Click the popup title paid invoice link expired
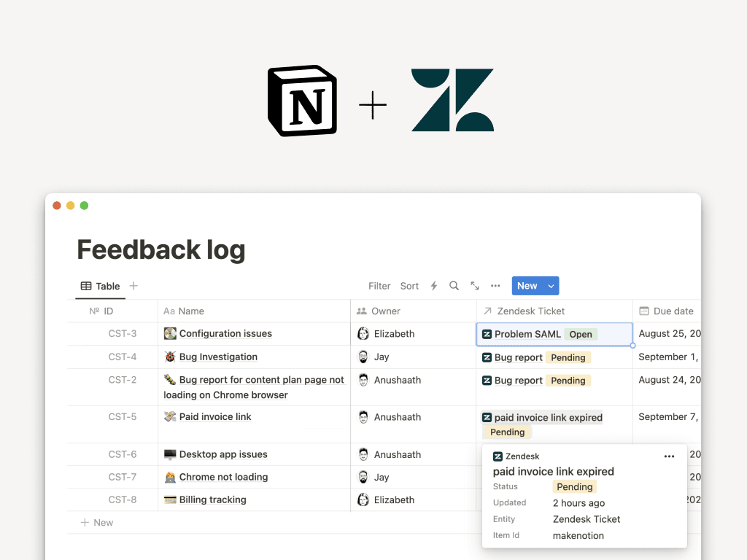Screen dimensions: 747x560 (x=553, y=472)
